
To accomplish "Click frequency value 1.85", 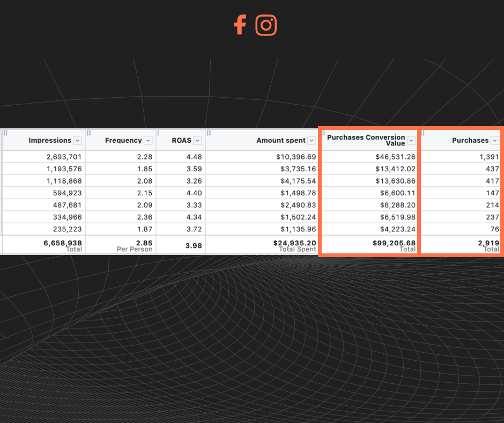I will click(145, 169).
